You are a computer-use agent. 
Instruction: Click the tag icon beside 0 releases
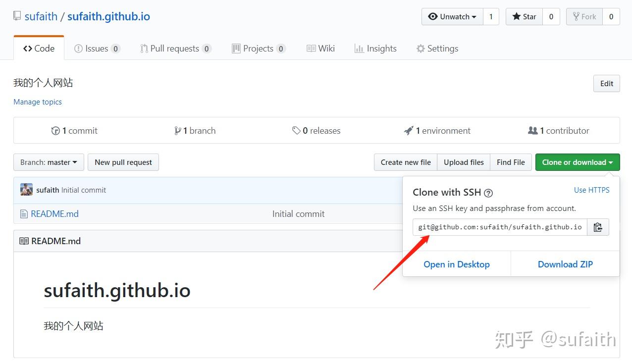296,131
